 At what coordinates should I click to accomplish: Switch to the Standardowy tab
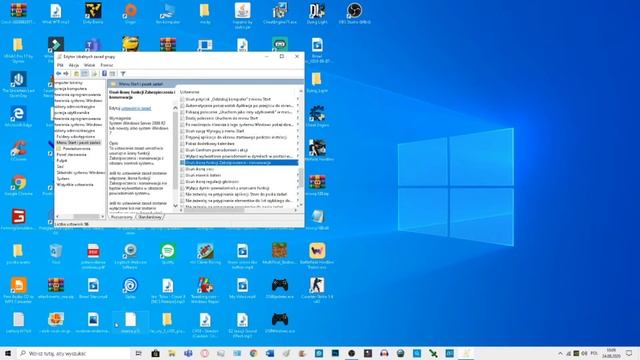[x=150, y=217]
